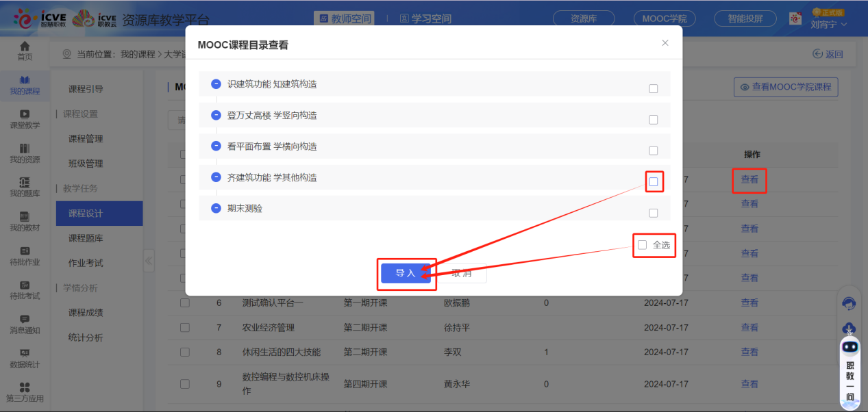Click the 导入 import button

406,273
